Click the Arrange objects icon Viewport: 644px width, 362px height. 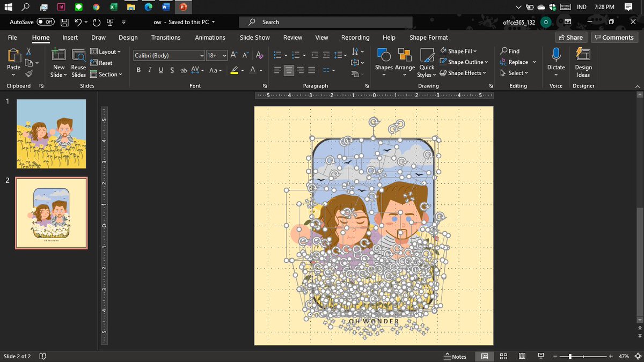tap(405, 60)
